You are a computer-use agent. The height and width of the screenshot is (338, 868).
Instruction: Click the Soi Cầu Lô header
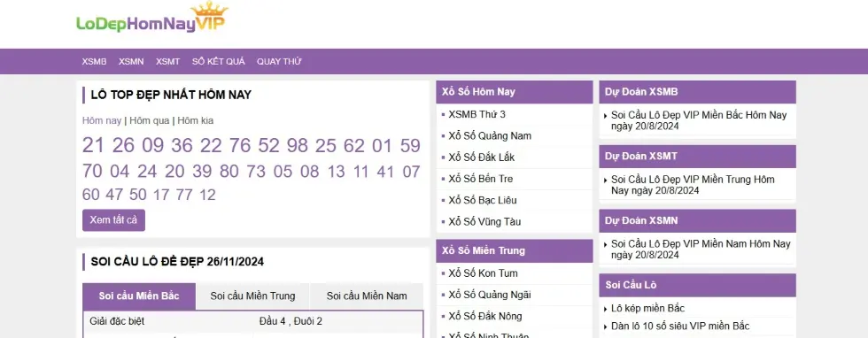[698, 285]
